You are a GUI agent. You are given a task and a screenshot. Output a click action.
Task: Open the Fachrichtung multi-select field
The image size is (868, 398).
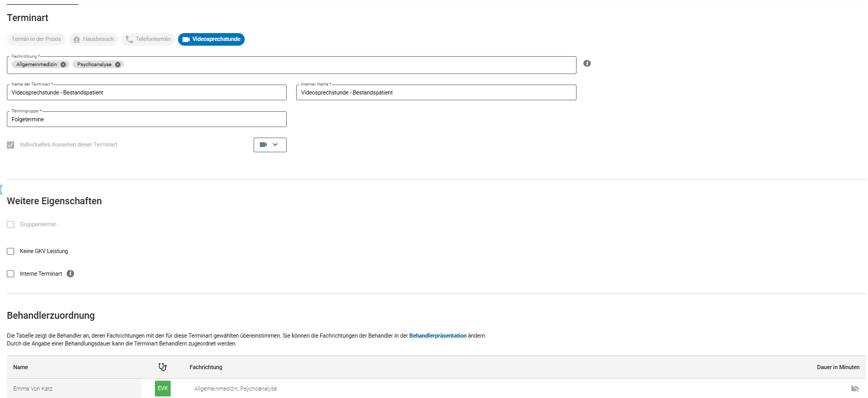[x=347, y=65]
